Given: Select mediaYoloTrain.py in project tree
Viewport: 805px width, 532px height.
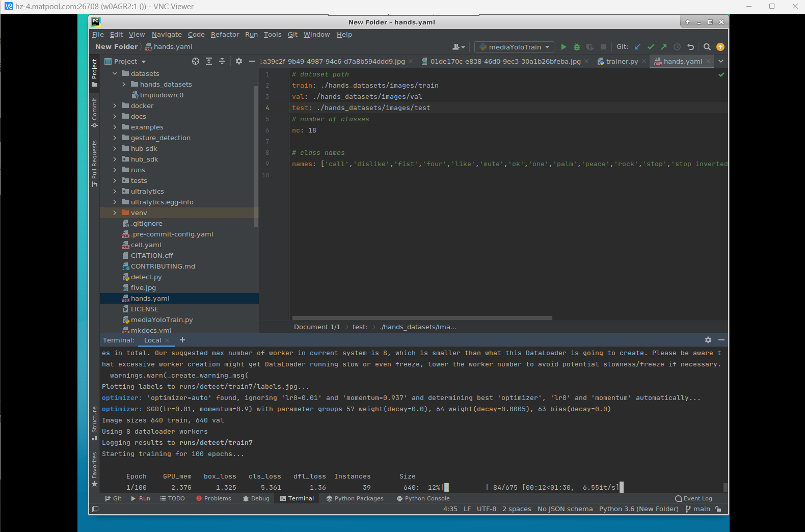Looking at the screenshot, I should 162,320.
